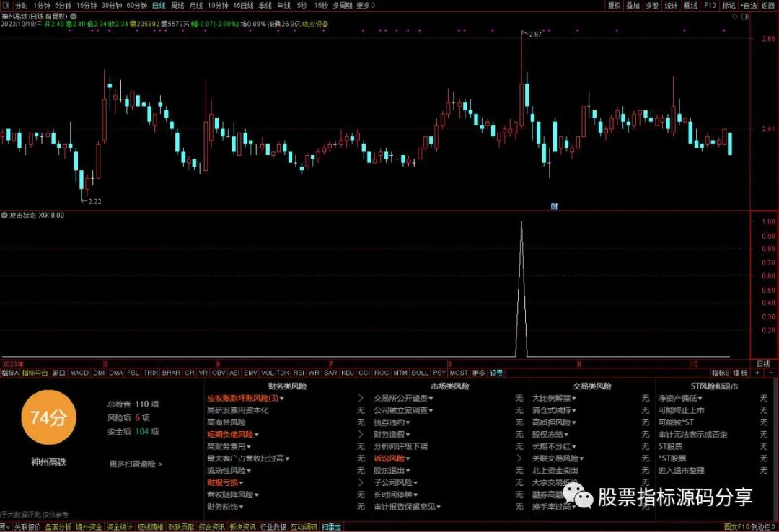Click the 财 marker under the candlestick chart
The image size is (779, 532).
point(554,206)
